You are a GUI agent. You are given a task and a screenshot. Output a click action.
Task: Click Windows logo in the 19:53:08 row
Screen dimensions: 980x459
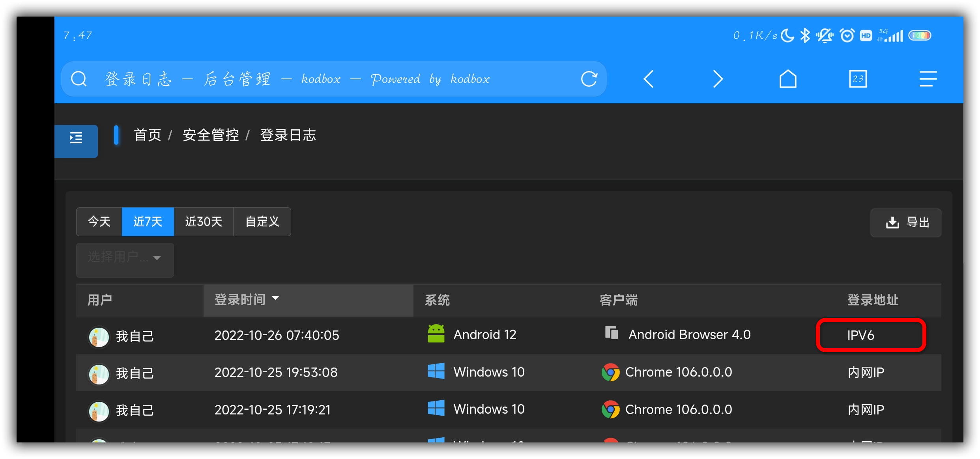(436, 371)
